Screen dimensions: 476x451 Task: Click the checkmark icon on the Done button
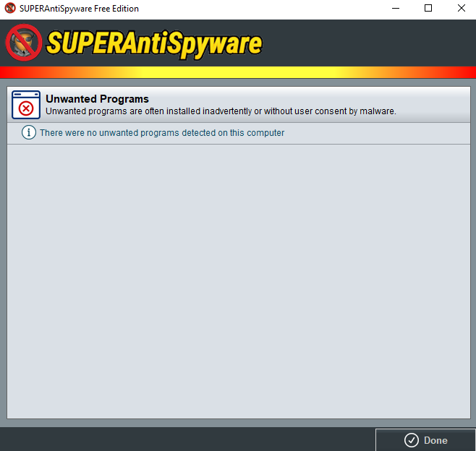pos(412,440)
